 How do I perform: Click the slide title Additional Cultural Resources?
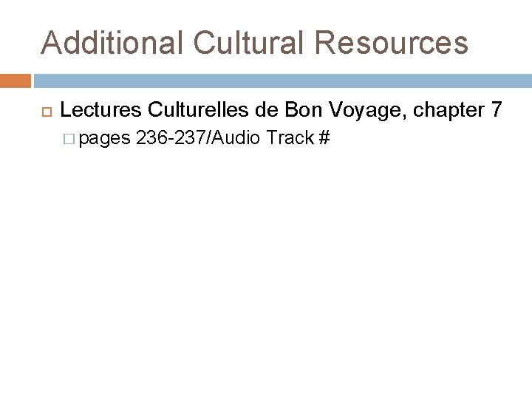coord(254,42)
